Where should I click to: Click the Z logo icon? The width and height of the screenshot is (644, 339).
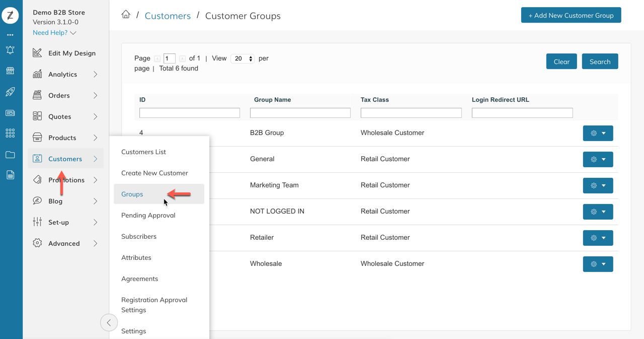click(10, 16)
